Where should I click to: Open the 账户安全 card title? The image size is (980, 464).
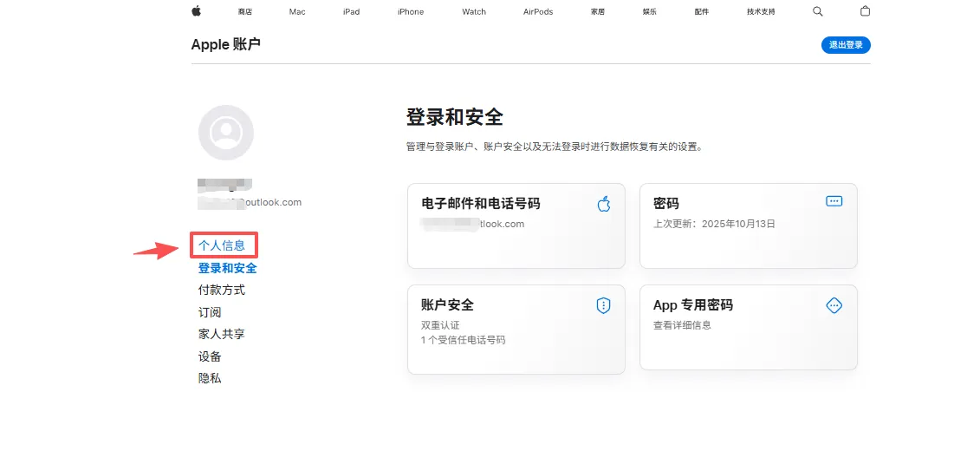447,305
